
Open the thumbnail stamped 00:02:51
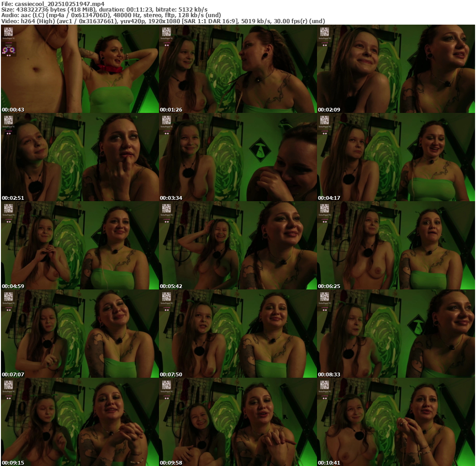click(x=80, y=157)
